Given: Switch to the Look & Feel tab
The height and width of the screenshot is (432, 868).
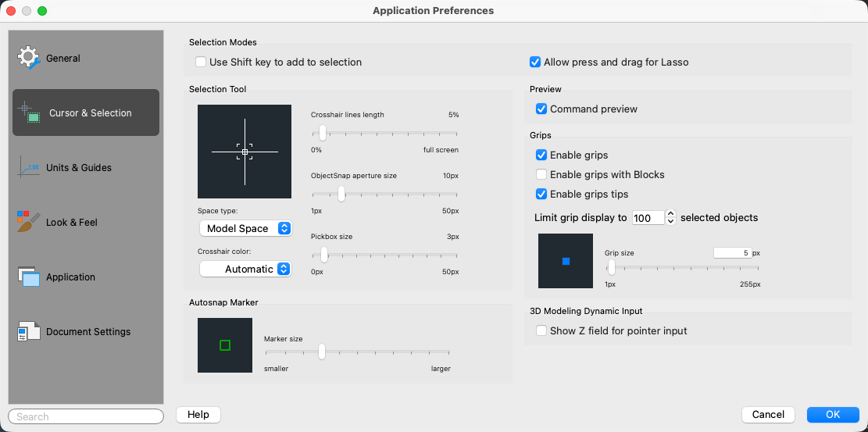Looking at the screenshot, I should coord(72,222).
